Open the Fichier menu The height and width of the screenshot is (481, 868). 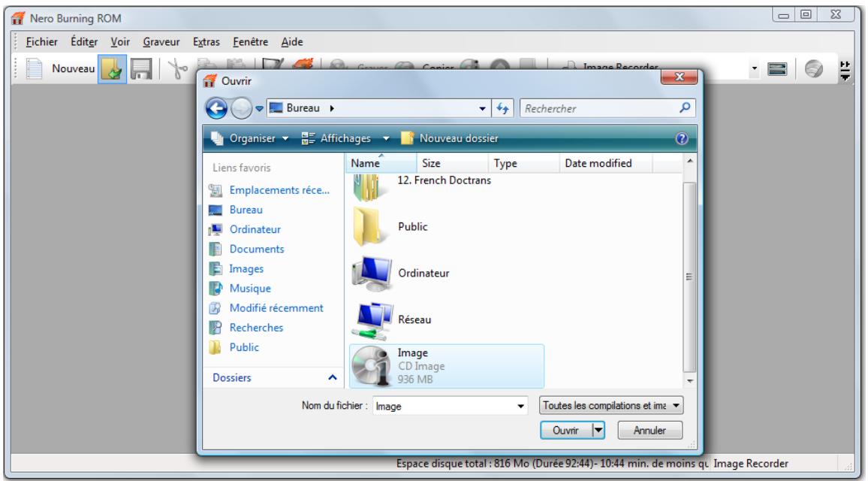point(41,41)
